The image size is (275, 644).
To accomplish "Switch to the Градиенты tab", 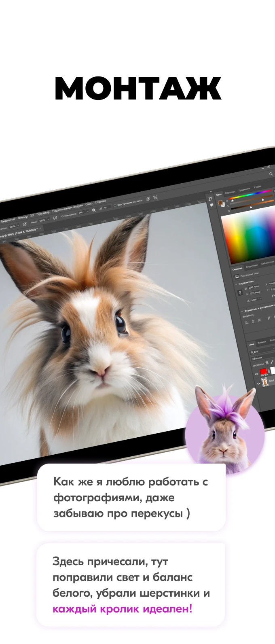I will point(244,189).
